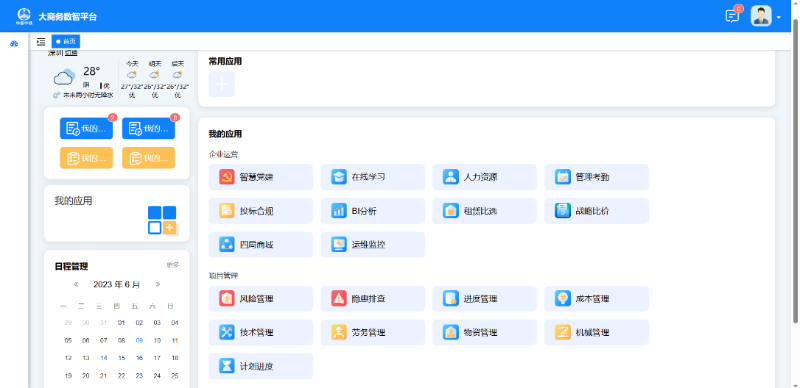Viewport: 800px width, 388px height.
Task: Toggle the sidebar collapse icon
Action: (x=41, y=41)
